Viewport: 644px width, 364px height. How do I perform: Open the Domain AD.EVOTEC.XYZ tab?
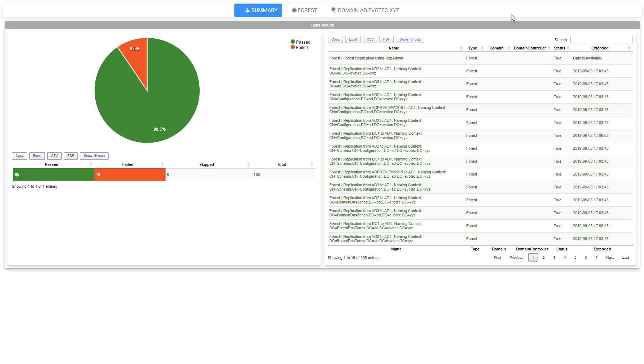click(365, 10)
